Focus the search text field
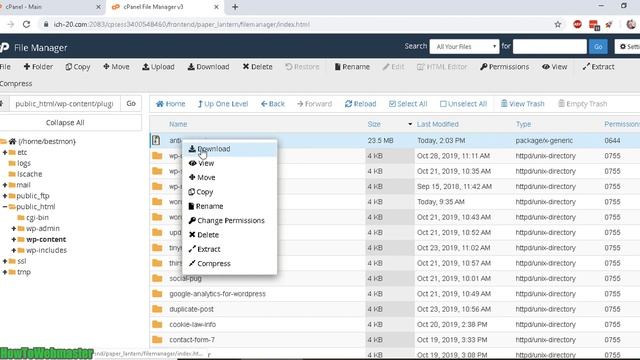Screen dimensions: 640x360 click(549, 47)
